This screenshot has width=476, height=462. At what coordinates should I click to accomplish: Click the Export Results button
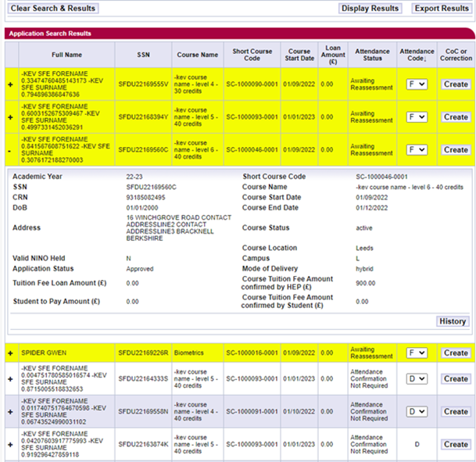click(x=441, y=8)
